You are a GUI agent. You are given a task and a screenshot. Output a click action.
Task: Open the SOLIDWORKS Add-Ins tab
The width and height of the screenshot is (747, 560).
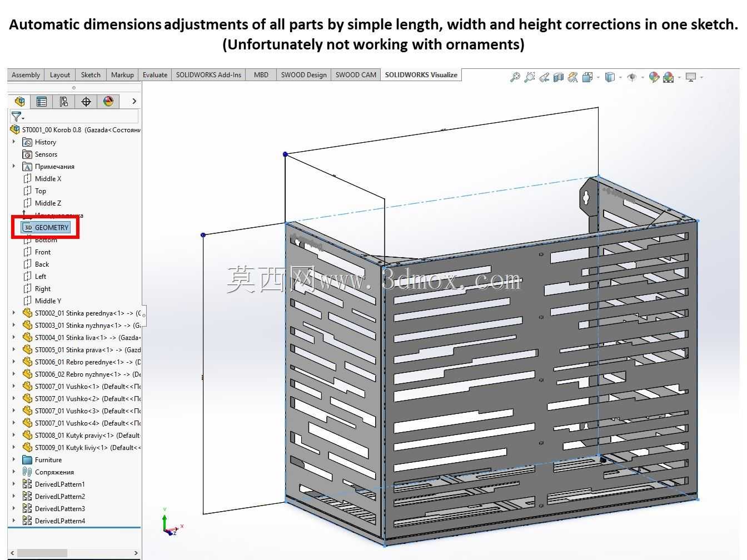tap(208, 75)
